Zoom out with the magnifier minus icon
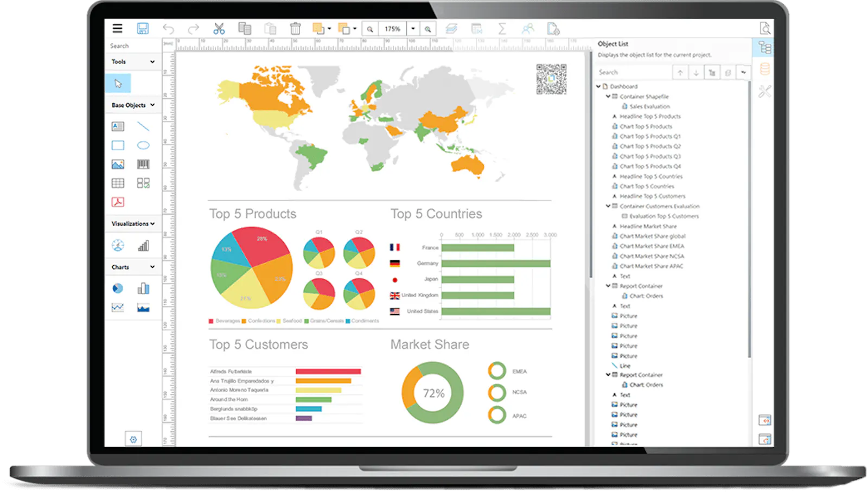 (370, 29)
